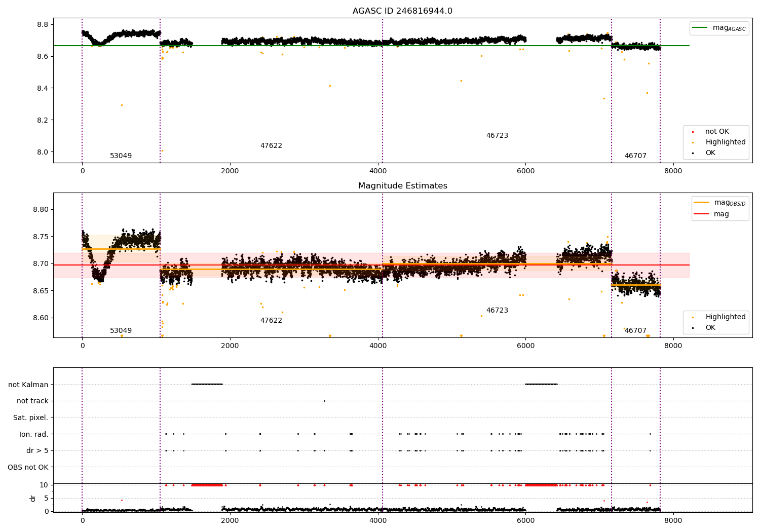Click 'OK' in the middle plot legend
This screenshot has width=760, height=532.
[x=704, y=328]
